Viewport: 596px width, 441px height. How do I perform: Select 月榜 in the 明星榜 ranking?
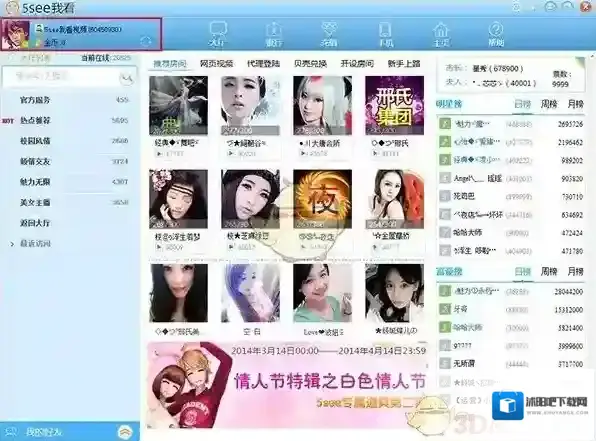575,104
